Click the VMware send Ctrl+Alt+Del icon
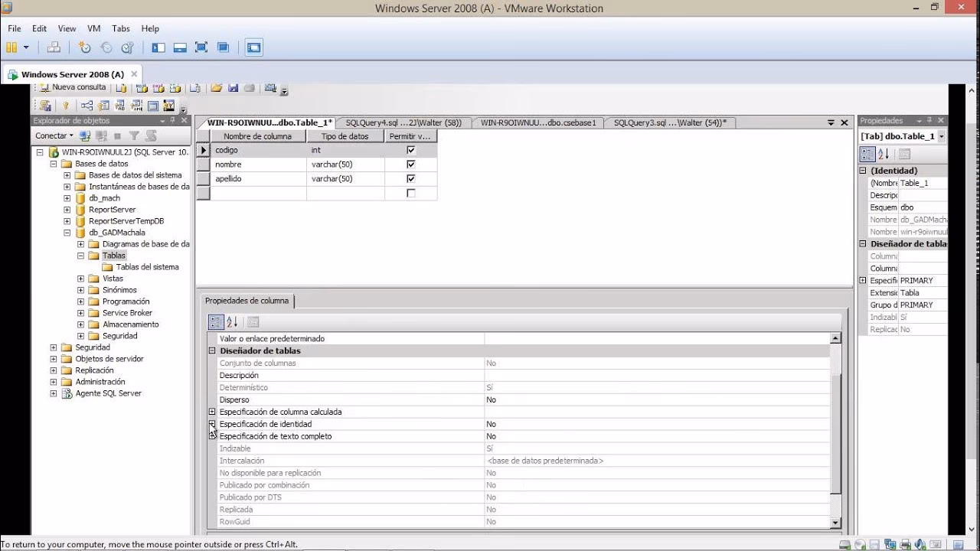Screen dimensions: 980x551 [x=54, y=47]
